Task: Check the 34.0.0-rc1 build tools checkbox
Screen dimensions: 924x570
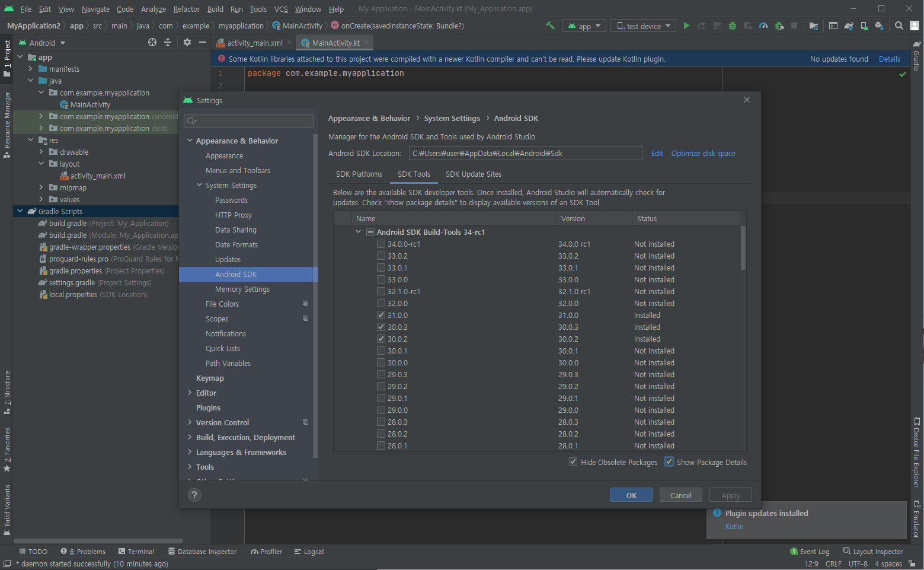Action: point(381,244)
